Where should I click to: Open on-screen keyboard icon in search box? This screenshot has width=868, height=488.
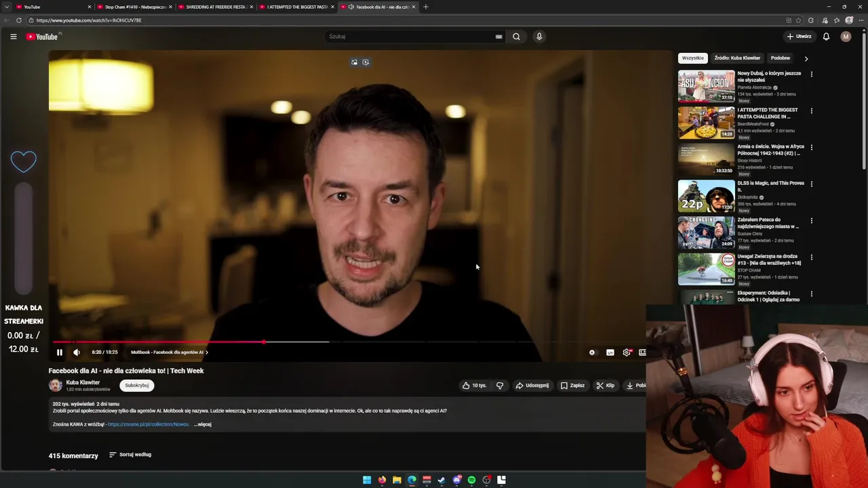[x=499, y=37]
